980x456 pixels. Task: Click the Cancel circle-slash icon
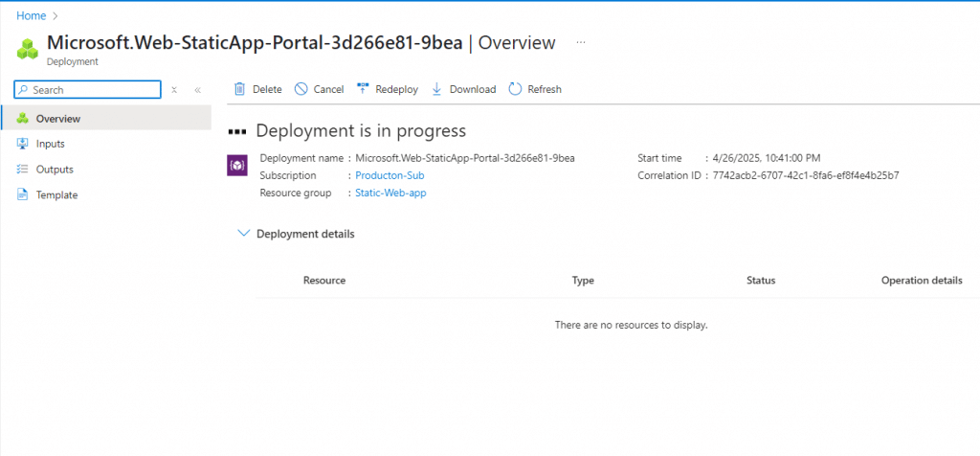click(301, 89)
